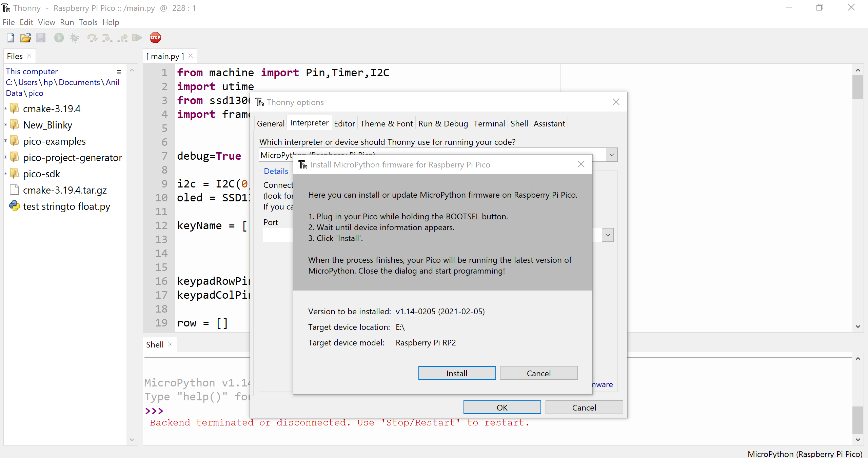Expand the pico-examples folder tree item
This screenshot has height=458, width=868.
(x=5, y=141)
